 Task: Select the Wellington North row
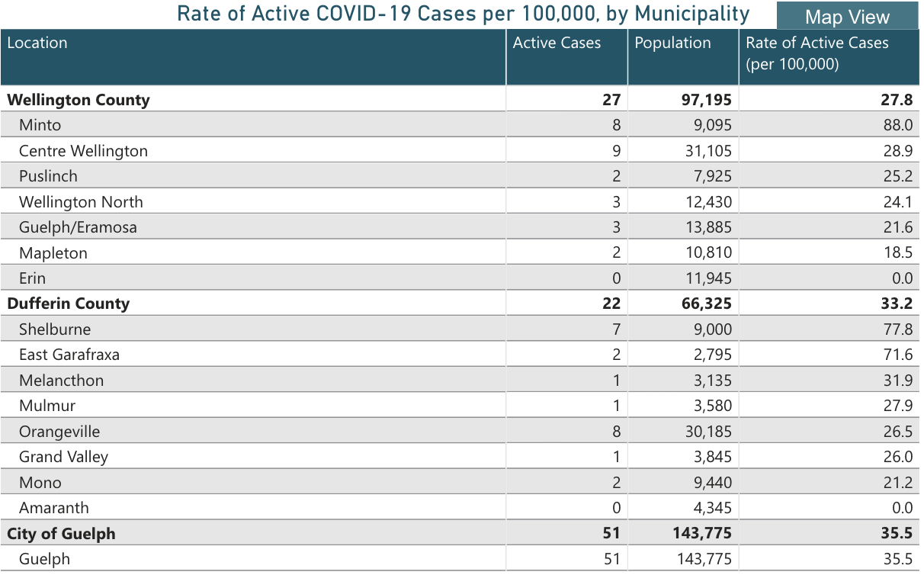tap(81, 202)
